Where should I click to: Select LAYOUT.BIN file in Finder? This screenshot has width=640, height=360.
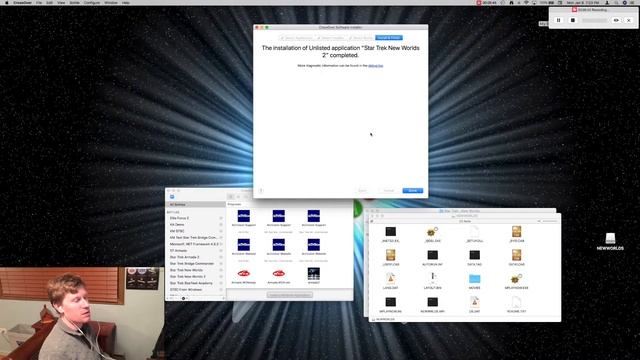click(x=432, y=281)
